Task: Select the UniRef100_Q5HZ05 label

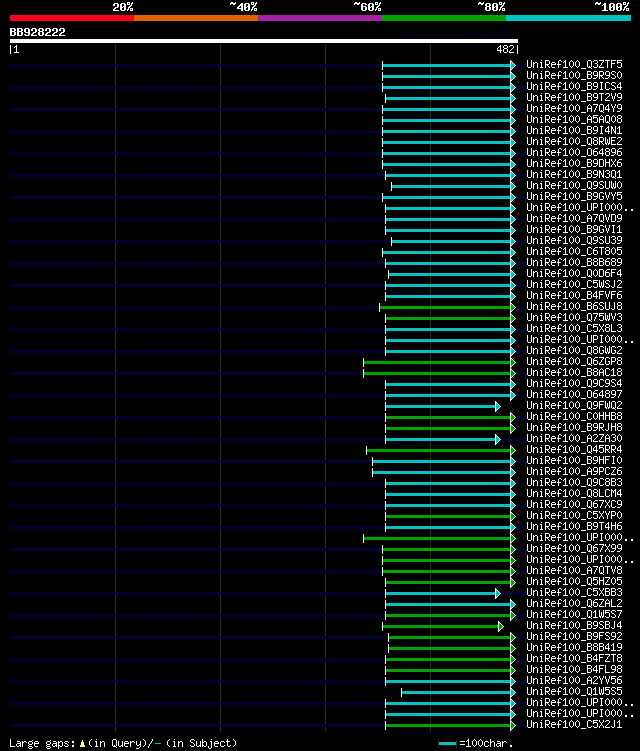Action: (574, 581)
